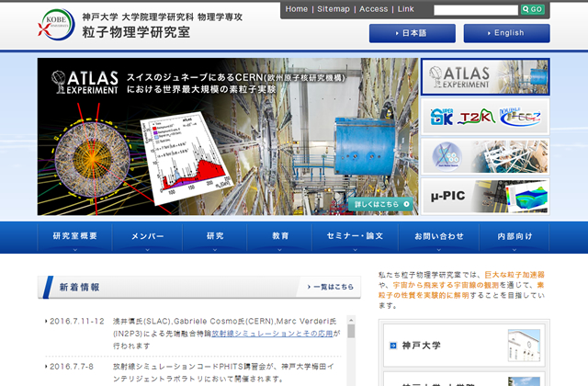
Task: Select the 2016.7.11-12 news date
Action: tap(77, 322)
